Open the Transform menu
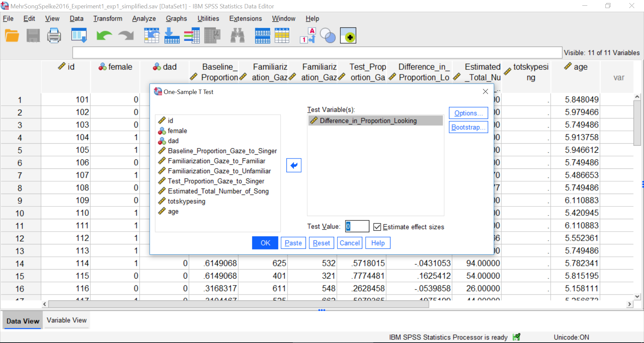 pyautogui.click(x=108, y=18)
